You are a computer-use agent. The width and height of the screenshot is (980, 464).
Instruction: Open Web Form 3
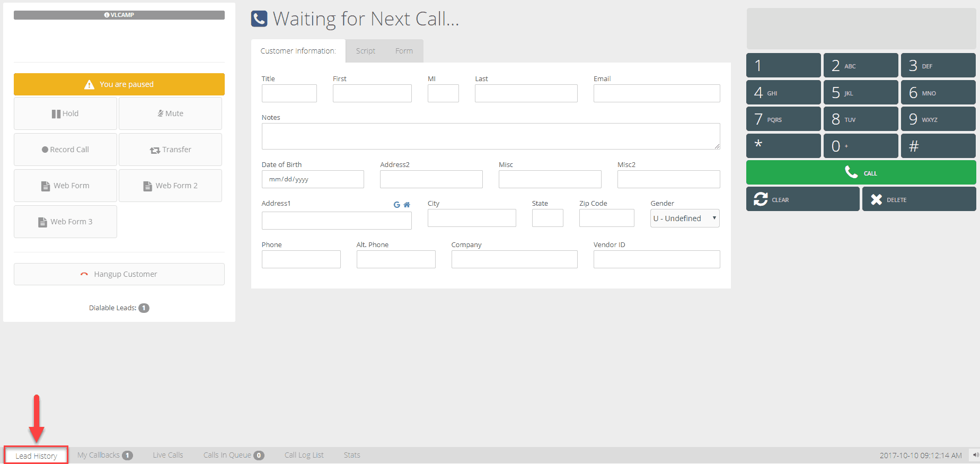pyautogui.click(x=65, y=222)
